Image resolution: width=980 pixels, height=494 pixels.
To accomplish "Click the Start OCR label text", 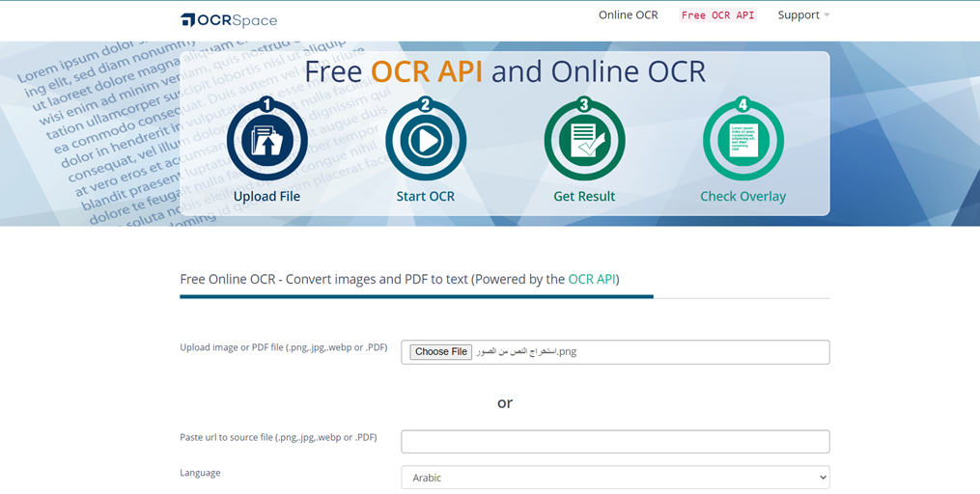I will tap(426, 196).
